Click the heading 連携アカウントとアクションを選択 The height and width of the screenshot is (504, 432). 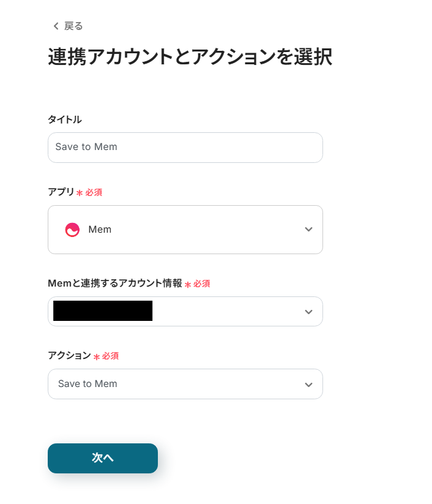click(190, 57)
